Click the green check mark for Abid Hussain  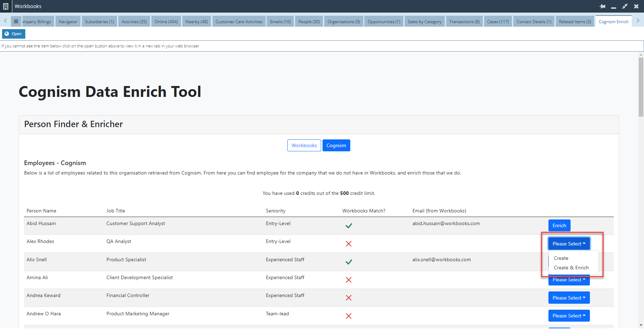[x=349, y=226]
